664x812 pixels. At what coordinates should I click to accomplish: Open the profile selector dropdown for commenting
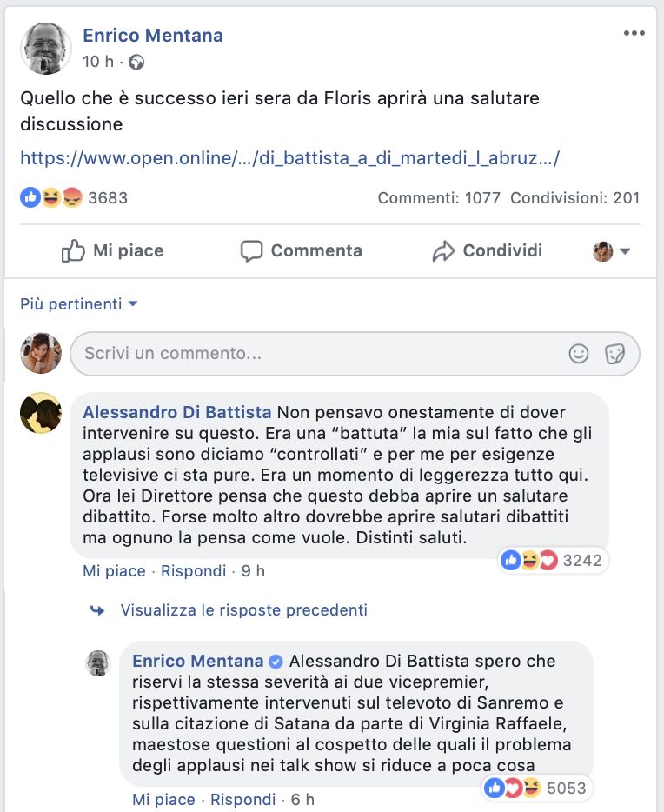coord(612,251)
